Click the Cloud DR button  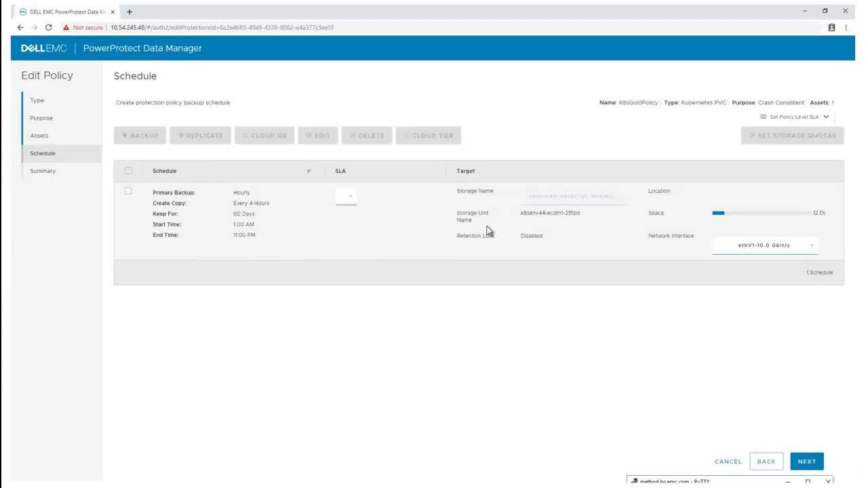[264, 136]
